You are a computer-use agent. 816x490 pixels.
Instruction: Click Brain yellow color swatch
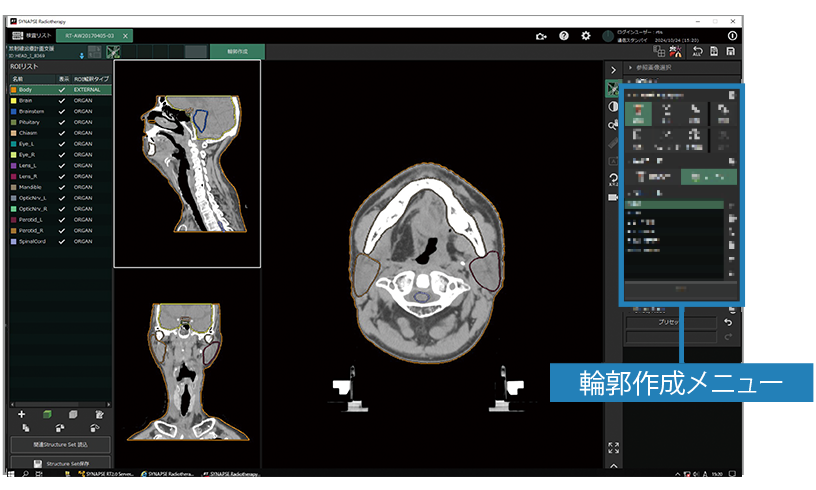point(14,101)
